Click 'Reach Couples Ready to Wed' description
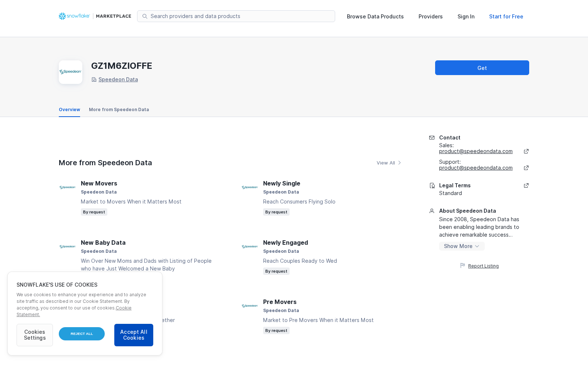Image resolution: width=588 pixels, height=368 pixels. 300,261
